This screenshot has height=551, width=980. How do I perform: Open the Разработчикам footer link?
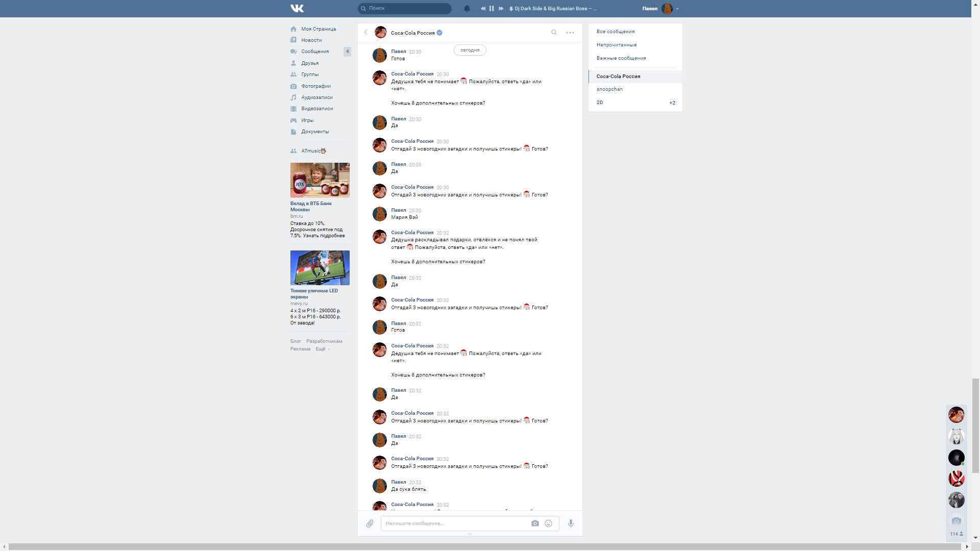click(324, 341)
